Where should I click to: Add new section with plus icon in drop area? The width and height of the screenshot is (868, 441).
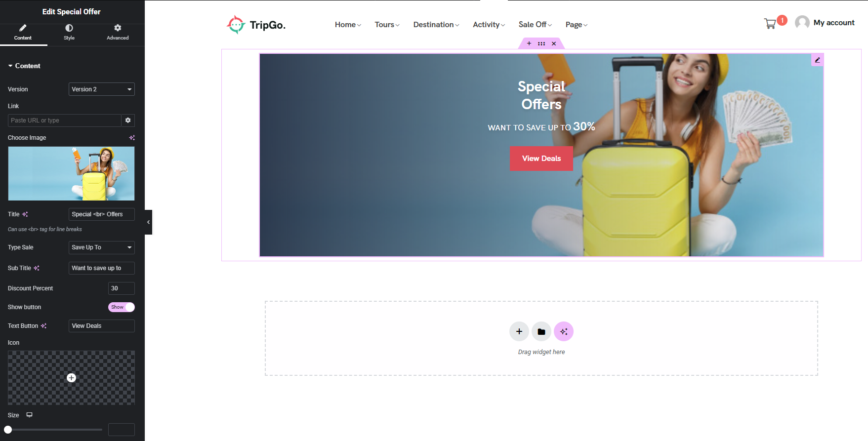pos(519,331)
